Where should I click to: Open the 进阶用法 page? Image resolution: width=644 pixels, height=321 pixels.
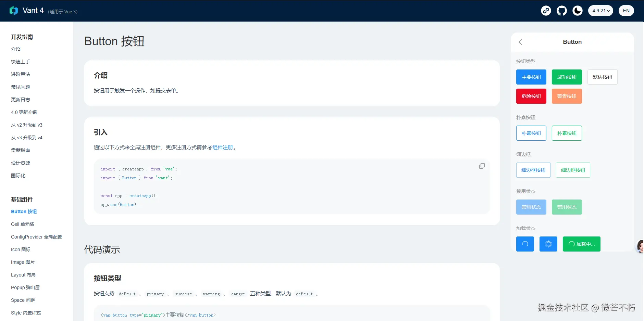[x=21, y=74]
